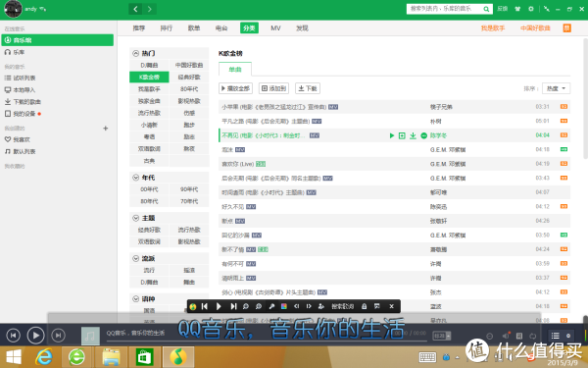The image size is (588, 368).
Task: Mute sound with speaker icon
Action: click(x=506, y=336)
